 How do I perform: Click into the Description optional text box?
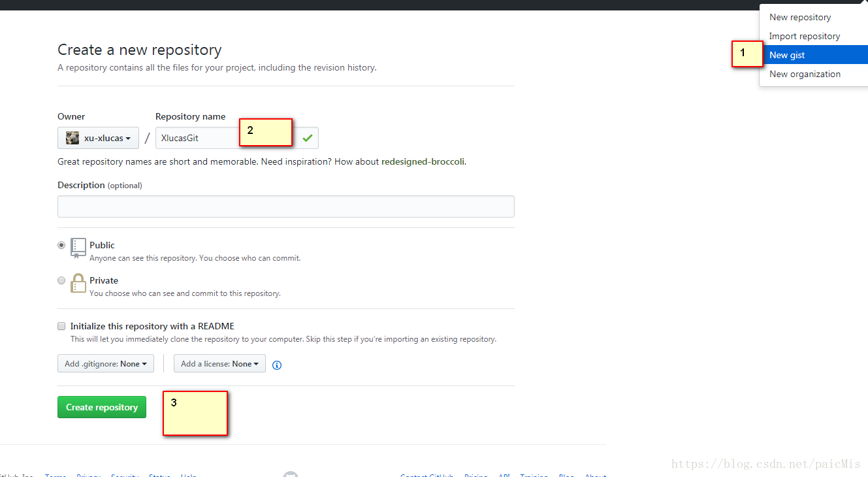(286, 206)
